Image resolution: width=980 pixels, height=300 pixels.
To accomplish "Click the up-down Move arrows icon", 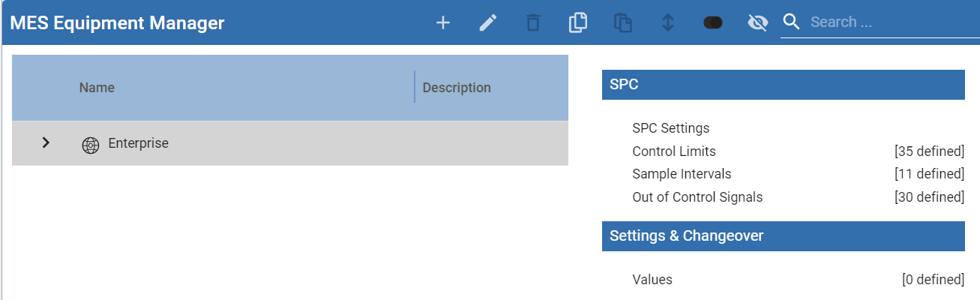I will point(668,23).
